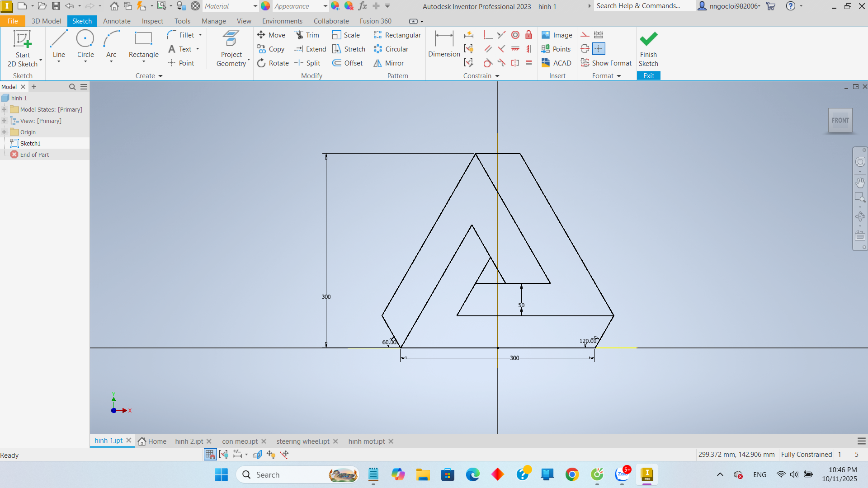Viewport: 868px width, 488px height.
Task: Switch to the 3D Model ribbon tab
Action: click(46, 21)
